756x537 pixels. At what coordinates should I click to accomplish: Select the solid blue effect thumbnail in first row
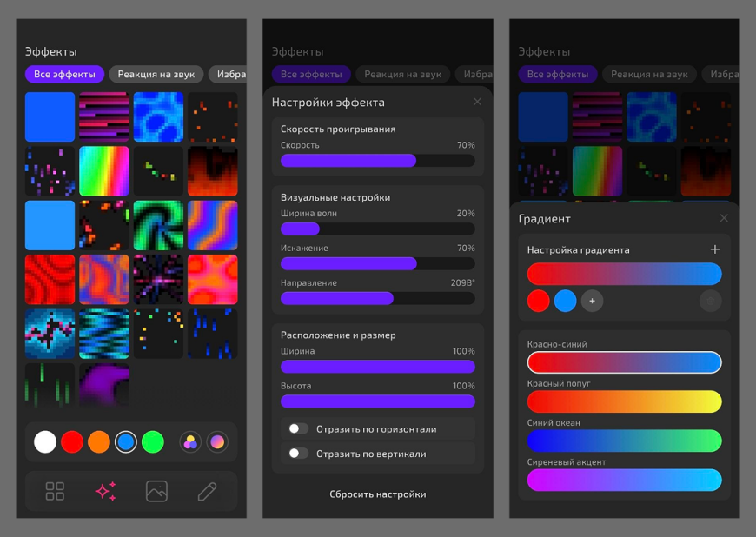click(50, 116)
